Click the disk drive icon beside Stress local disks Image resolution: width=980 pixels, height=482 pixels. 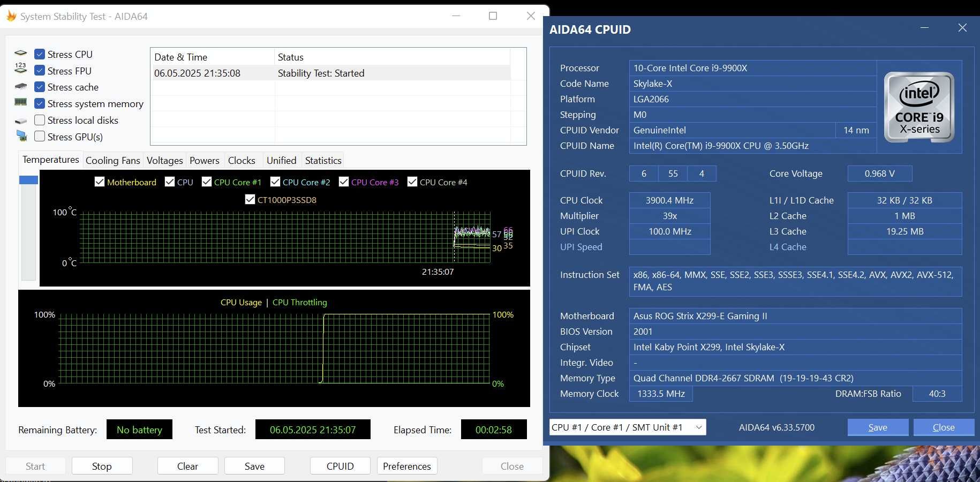click(x=21, y=121)
